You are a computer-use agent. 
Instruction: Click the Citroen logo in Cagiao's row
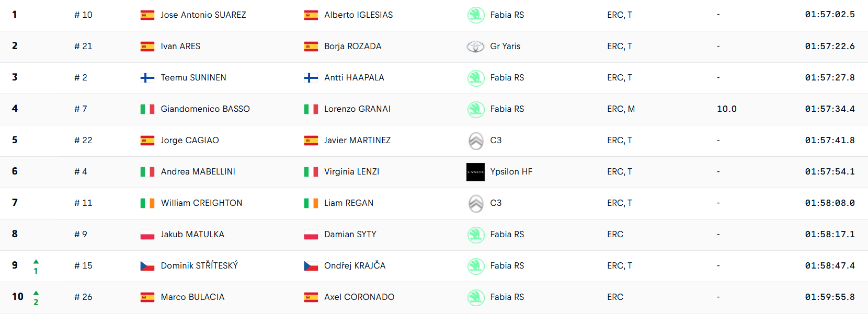click(475, 141)
